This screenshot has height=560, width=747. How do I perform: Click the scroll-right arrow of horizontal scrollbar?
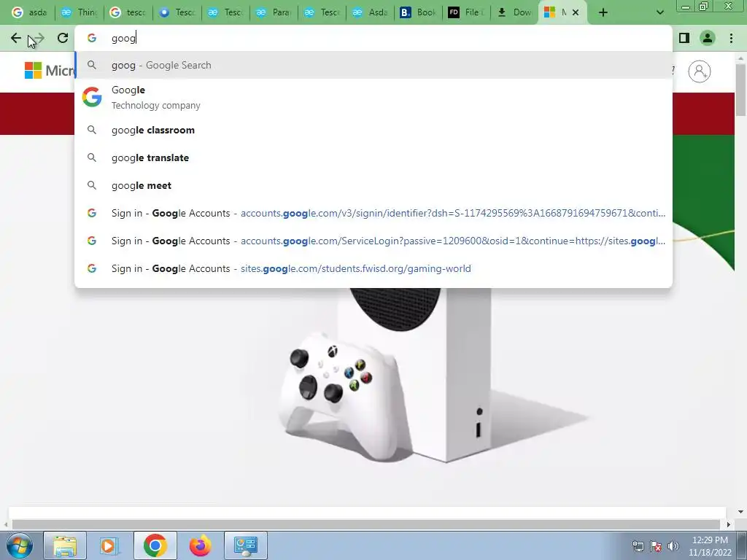[728, 524]
